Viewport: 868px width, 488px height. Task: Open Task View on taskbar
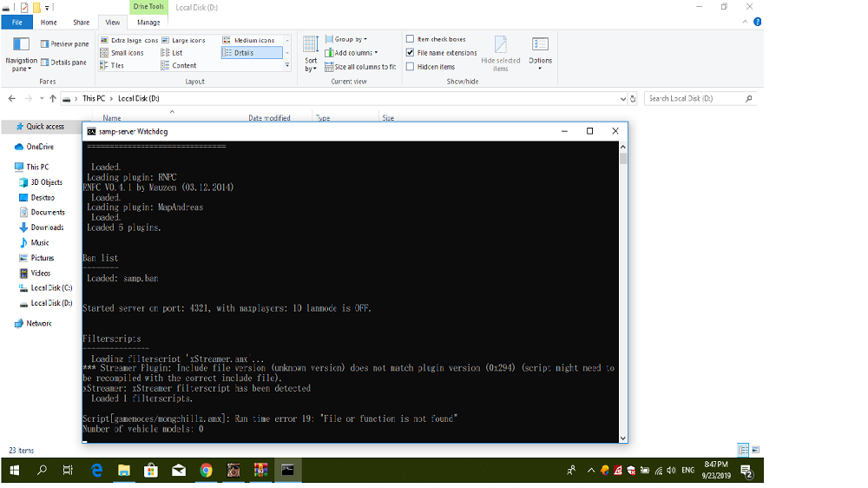click(x=68, y=471)
